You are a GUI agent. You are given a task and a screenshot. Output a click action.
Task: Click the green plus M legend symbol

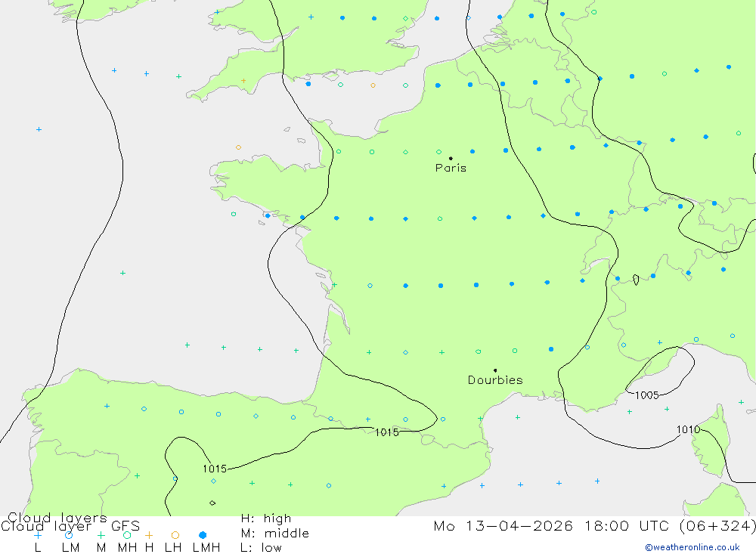(101, 535)
